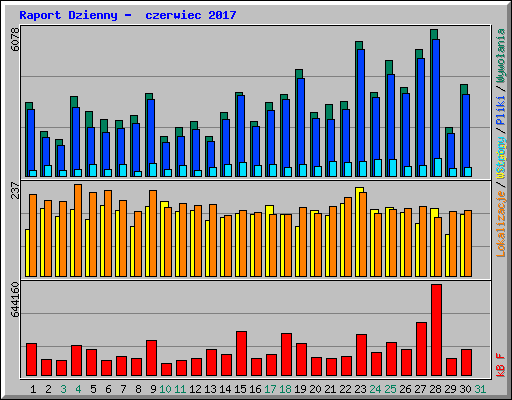Click the 6078 y-axis value
Screen dimensions: 512x400
pyautogui.click(x=15, y=39)
